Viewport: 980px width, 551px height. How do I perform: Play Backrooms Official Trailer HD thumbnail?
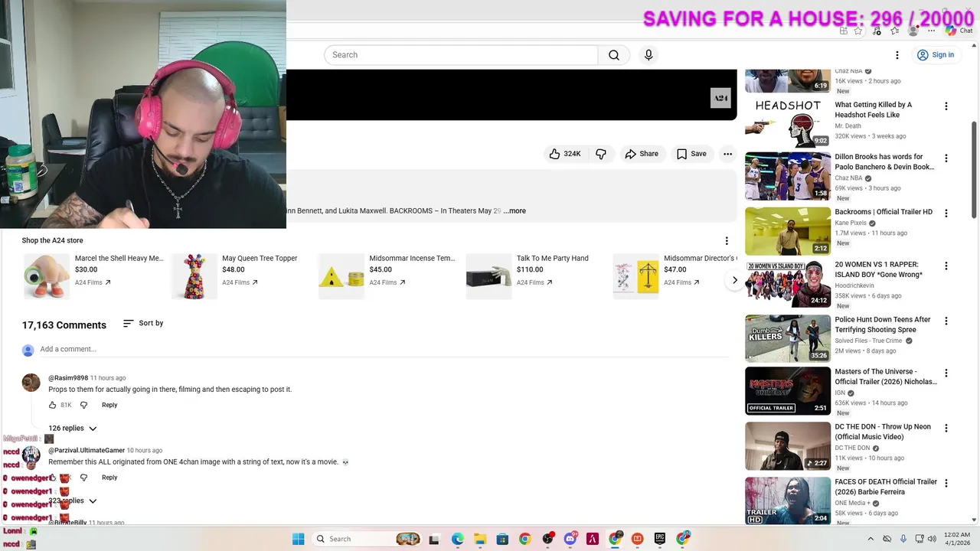(788, 231)
